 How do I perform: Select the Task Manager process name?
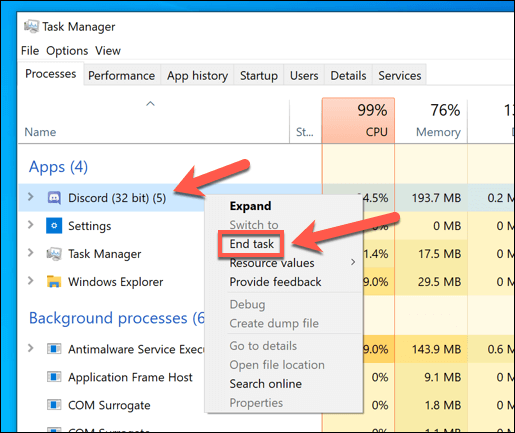point(105,254)
